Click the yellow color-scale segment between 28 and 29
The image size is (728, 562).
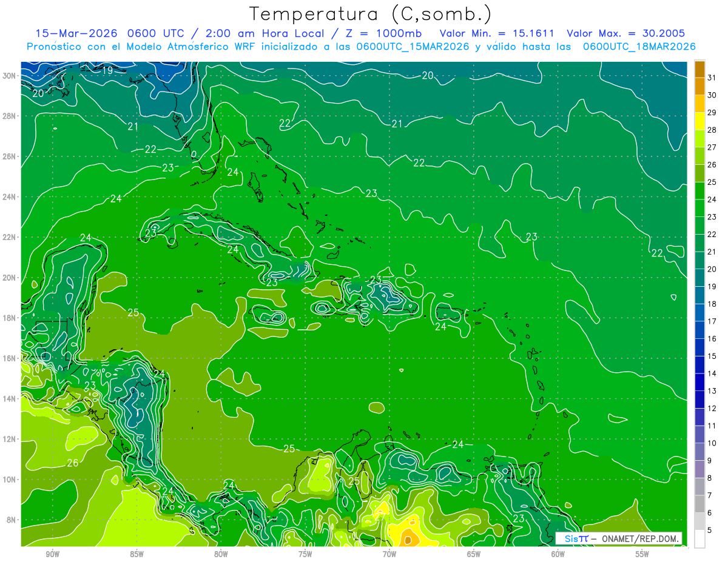point(699,121)
